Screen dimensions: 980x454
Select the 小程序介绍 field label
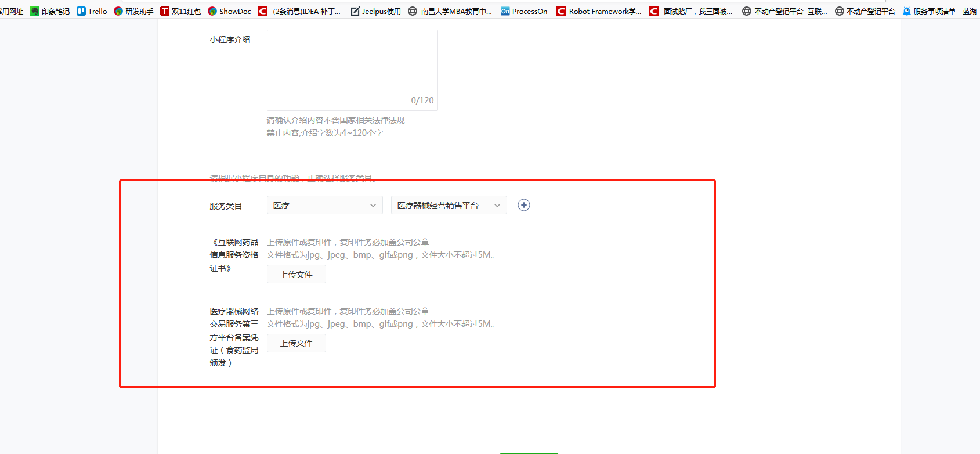pyautogui.click(x=230, y=39)
